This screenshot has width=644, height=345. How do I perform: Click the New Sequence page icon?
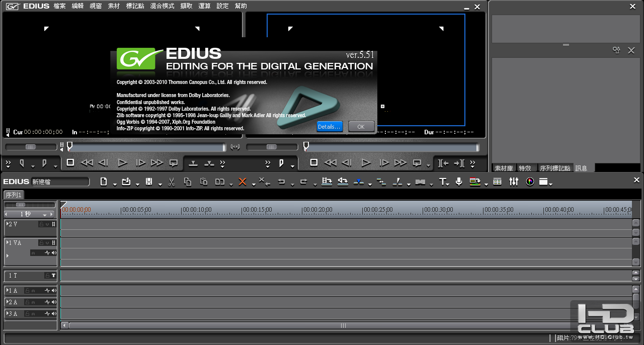click(104, 182)
